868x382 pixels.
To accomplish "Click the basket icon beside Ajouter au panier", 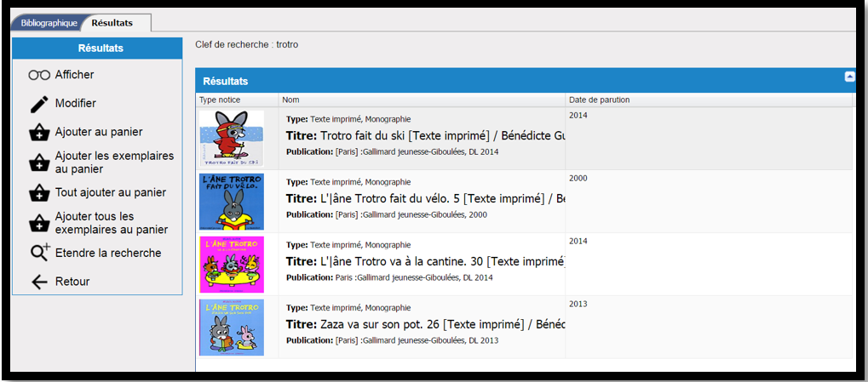I will 39,133.
